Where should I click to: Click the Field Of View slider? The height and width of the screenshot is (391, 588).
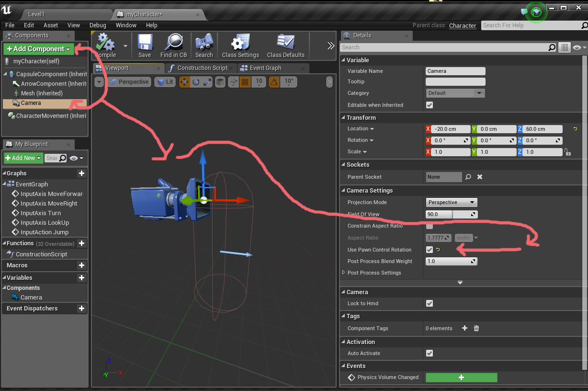click(x=452, y=214)
